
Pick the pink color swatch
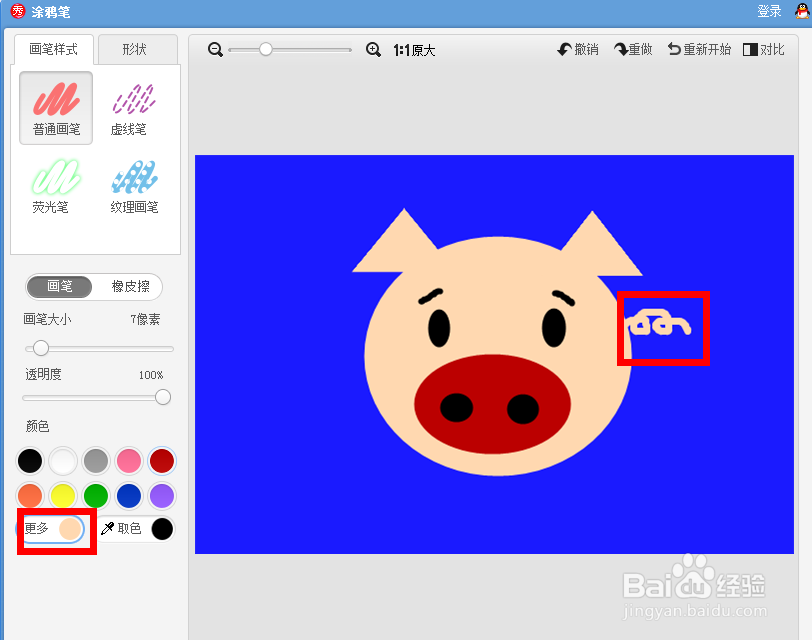click(129, 461)
